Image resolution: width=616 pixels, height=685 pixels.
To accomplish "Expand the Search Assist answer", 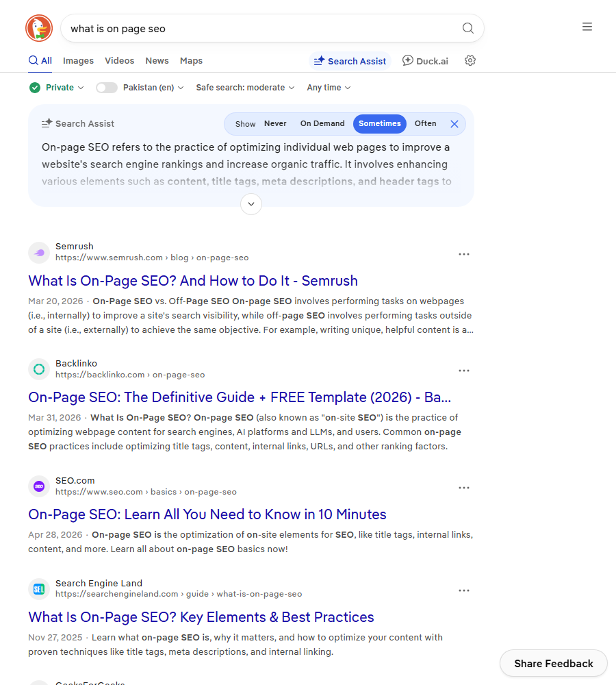I will click(x=251, y=204).
